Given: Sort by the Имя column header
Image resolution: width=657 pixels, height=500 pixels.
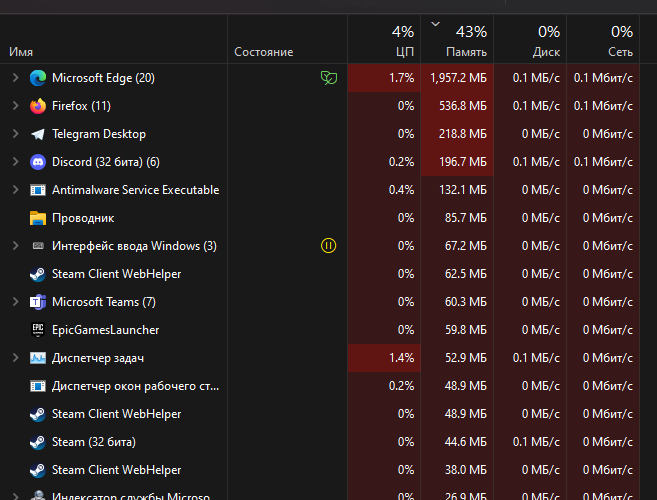Looking at the screenshot, I should (113, 39).
